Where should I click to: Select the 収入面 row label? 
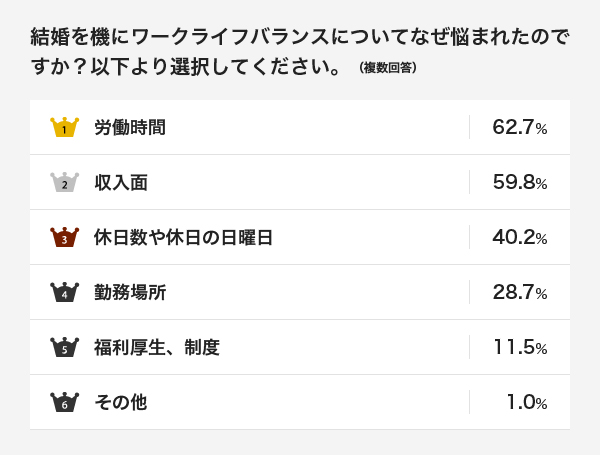(x=121, y=183)
